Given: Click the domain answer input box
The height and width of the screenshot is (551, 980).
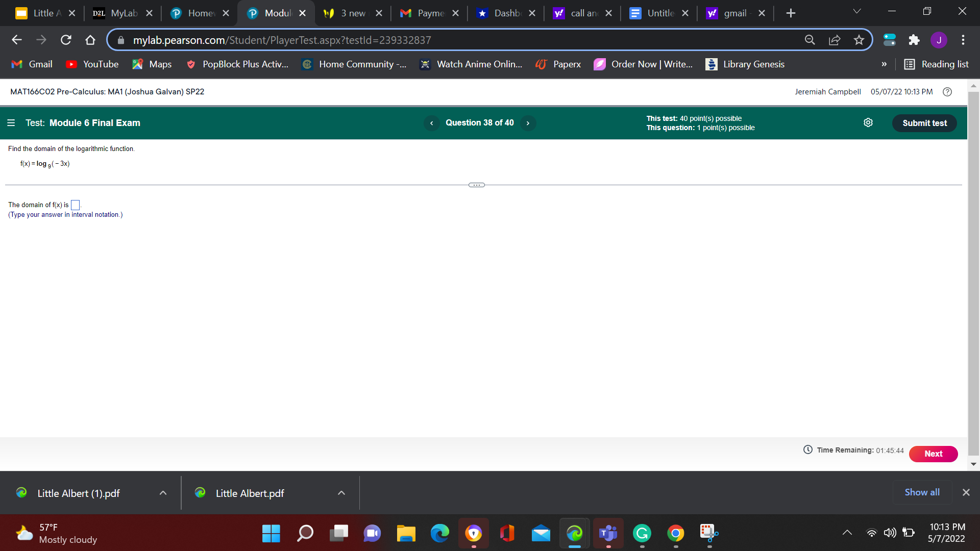Looking at the screenshot, I should [75, 205].
